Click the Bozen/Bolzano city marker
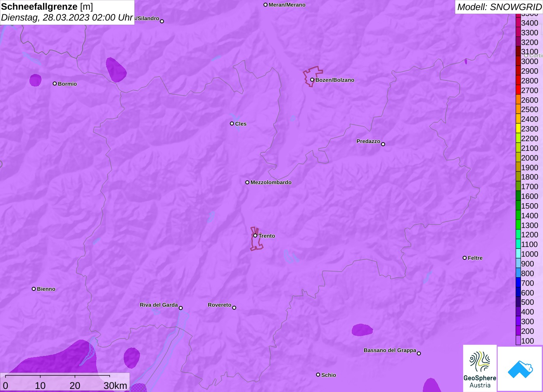543x392 pixels. point(312,80)
